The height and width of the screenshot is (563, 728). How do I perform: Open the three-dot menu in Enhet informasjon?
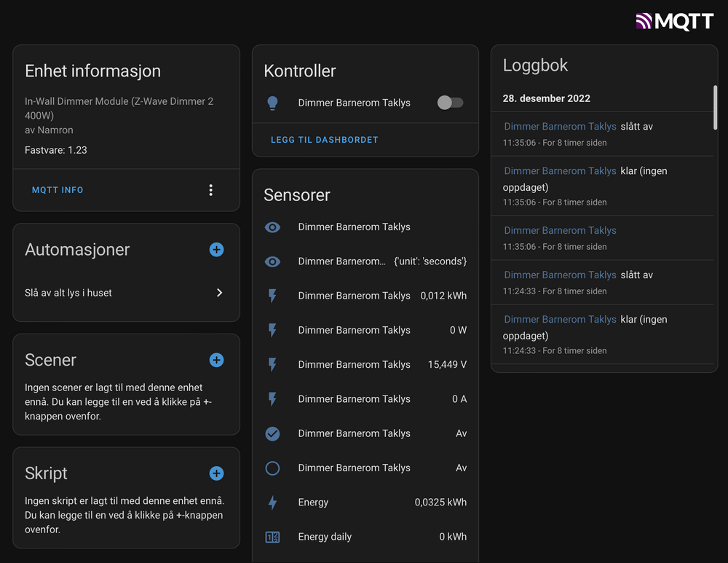tap(210, 189)
